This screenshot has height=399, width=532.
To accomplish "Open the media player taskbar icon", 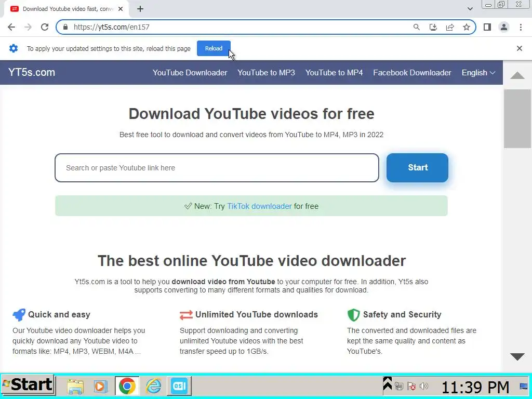I will point(100,386).
